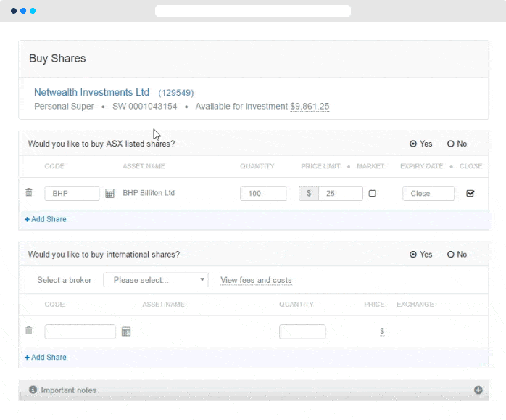This screenshot has height=420, width=506.
Task: Choose No for buying international shares
Action: click(451, 255)
